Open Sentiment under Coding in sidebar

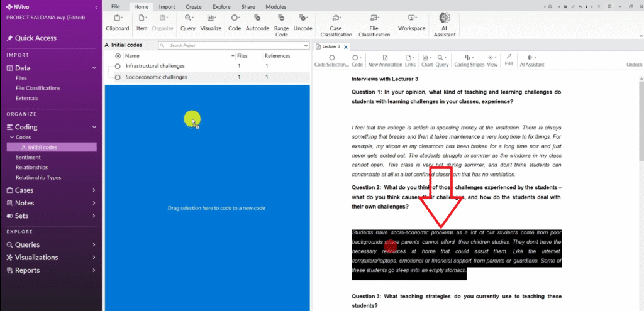28,157
